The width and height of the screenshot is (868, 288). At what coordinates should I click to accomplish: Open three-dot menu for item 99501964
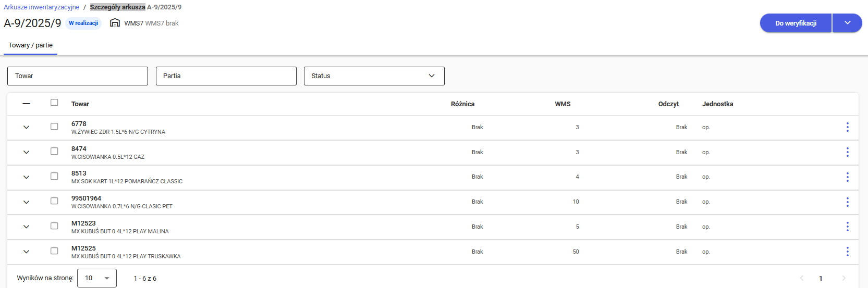[x=847, y=202]
